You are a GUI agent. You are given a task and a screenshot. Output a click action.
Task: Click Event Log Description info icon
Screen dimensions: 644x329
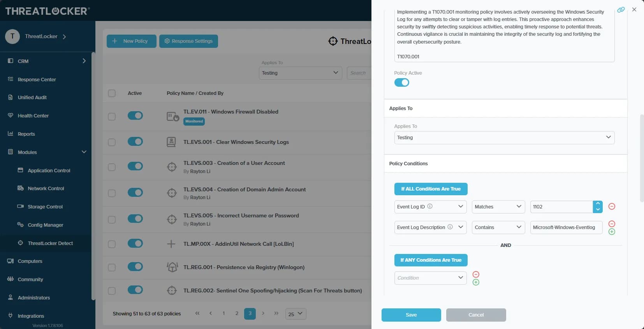click(450, 227)
